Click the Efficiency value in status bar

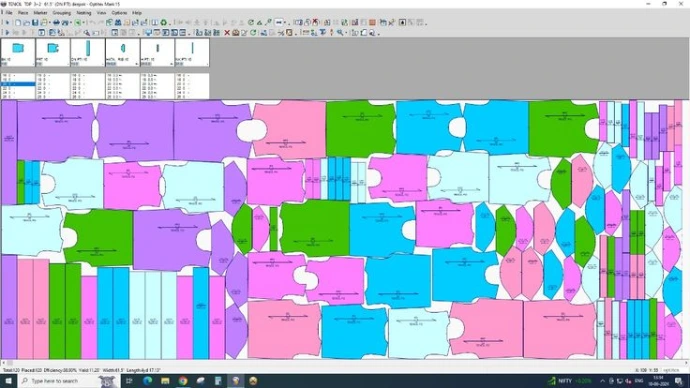coord(60,370)
